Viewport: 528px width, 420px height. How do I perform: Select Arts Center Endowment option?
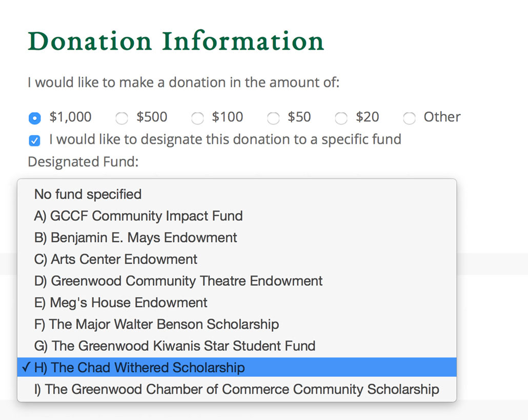point(237,259)
